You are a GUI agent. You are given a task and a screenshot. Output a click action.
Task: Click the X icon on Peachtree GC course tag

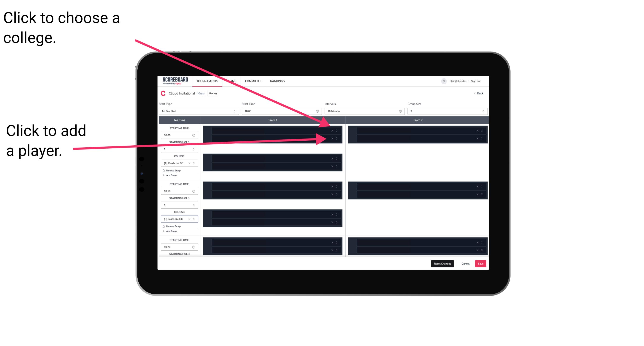pyautogui.click(x=190, y=163)
